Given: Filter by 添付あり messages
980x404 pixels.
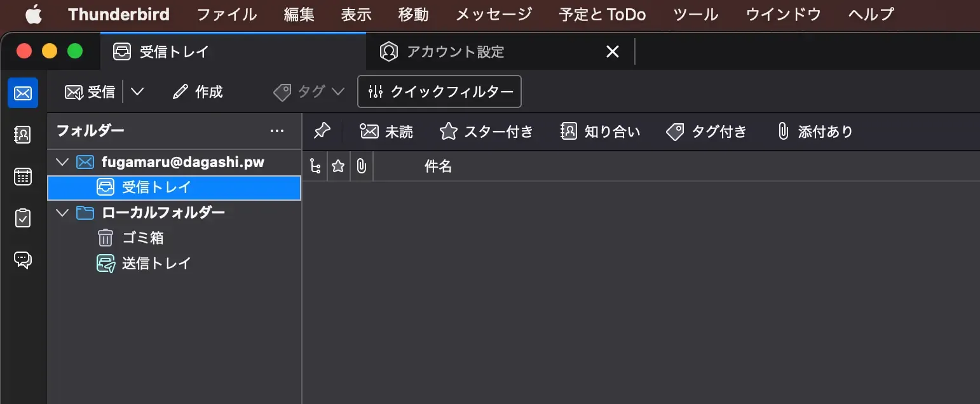Looking at the screenshot, I should pos(814,131).
